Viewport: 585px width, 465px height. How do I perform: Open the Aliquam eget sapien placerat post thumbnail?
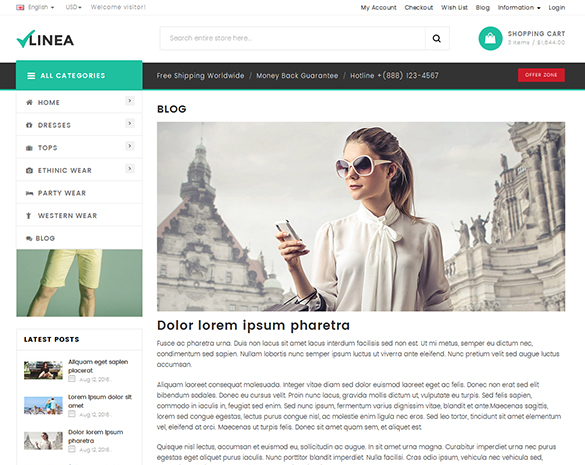[43, 370]
